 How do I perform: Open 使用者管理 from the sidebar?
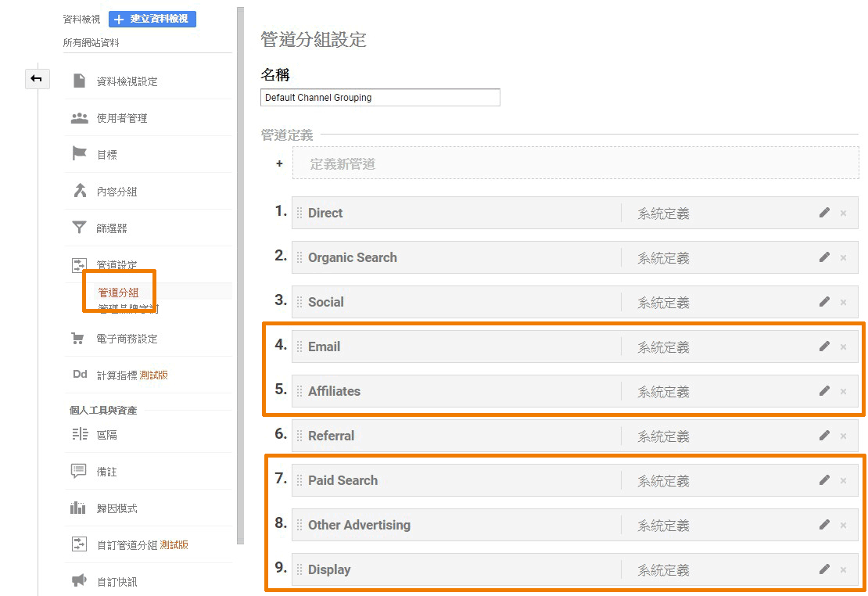(121, 118)
